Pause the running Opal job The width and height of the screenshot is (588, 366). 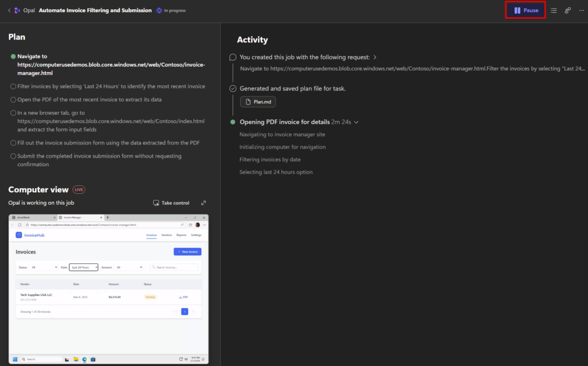point(525,10)
